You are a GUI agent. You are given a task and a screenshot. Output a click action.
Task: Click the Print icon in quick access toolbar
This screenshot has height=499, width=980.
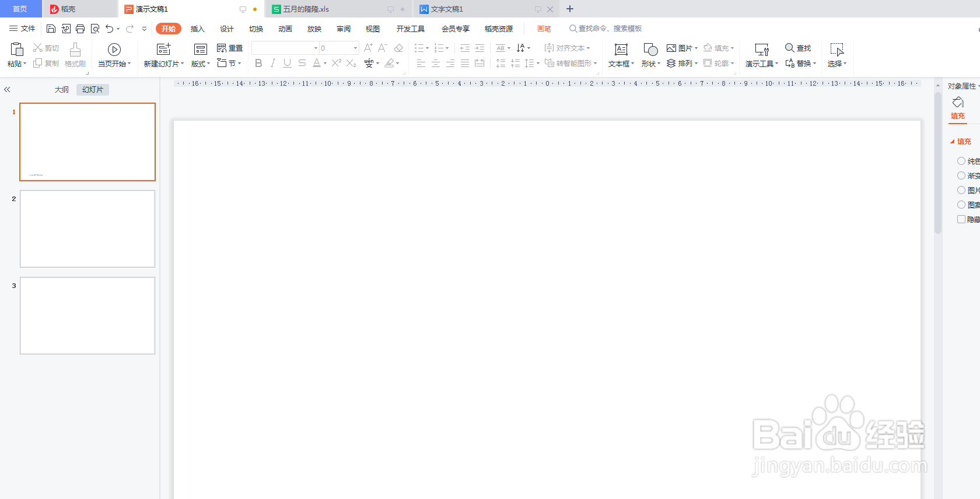[x=80, y=29]
